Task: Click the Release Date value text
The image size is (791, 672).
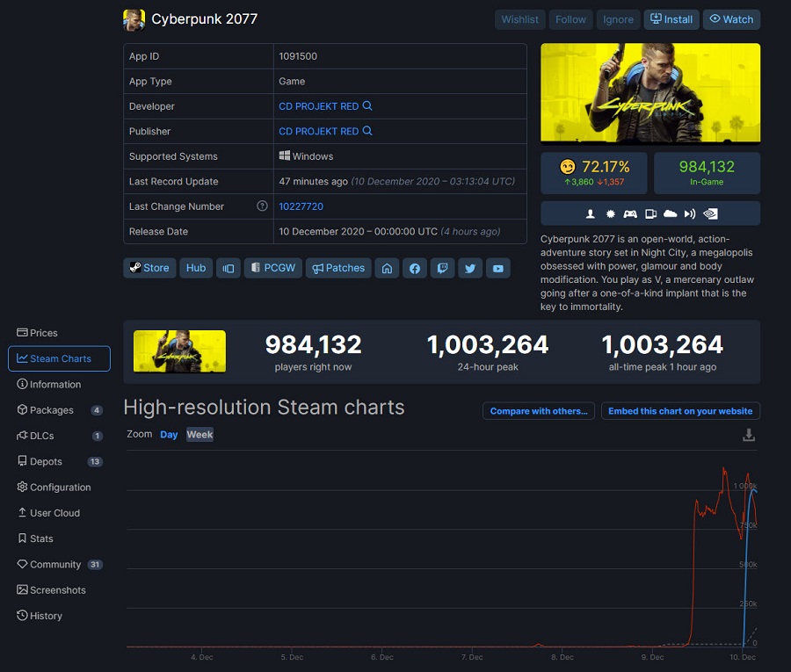Action: pos(389,231)
